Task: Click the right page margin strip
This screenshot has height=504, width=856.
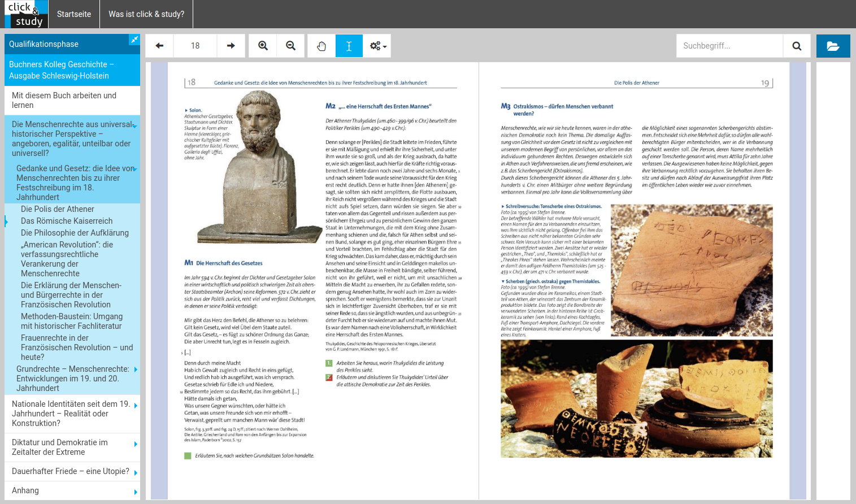Action: pos(798,281)
